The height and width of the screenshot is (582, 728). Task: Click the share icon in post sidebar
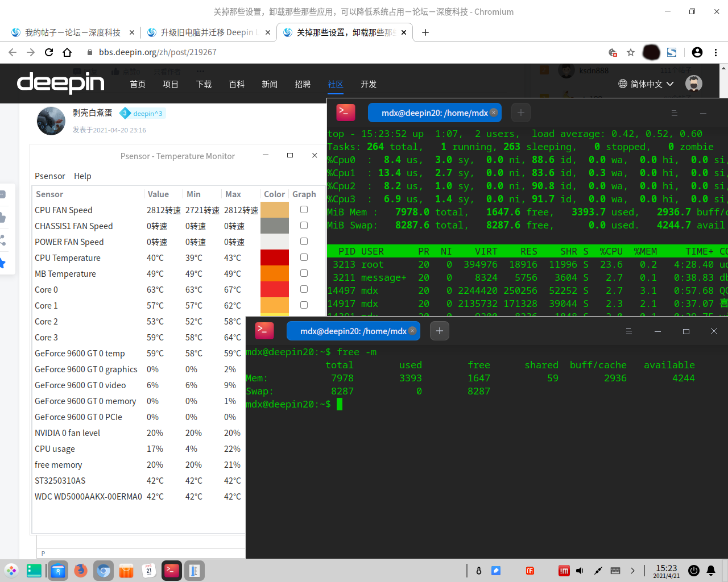3,240
